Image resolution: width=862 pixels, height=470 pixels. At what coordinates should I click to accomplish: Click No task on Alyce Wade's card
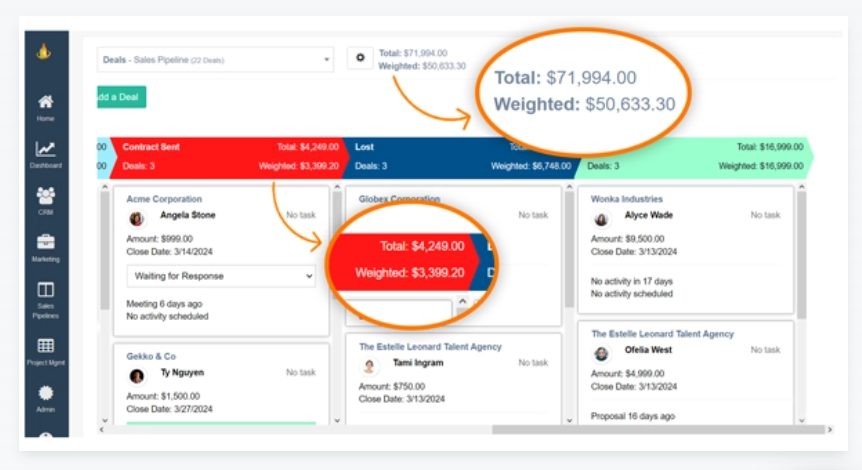[x=765, y=215]
